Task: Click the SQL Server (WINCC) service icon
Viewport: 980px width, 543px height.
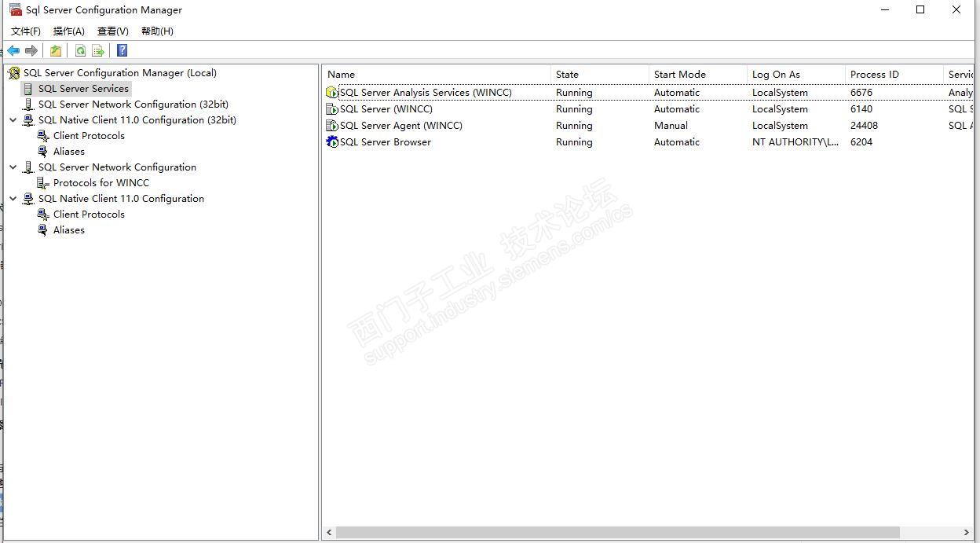Action: tap(332, 109)
